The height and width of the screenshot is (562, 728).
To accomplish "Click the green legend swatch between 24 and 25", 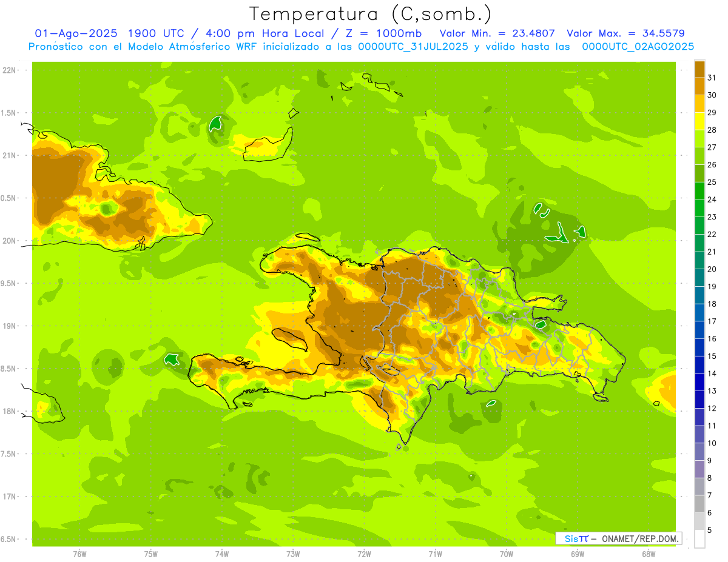I will 699,191.
